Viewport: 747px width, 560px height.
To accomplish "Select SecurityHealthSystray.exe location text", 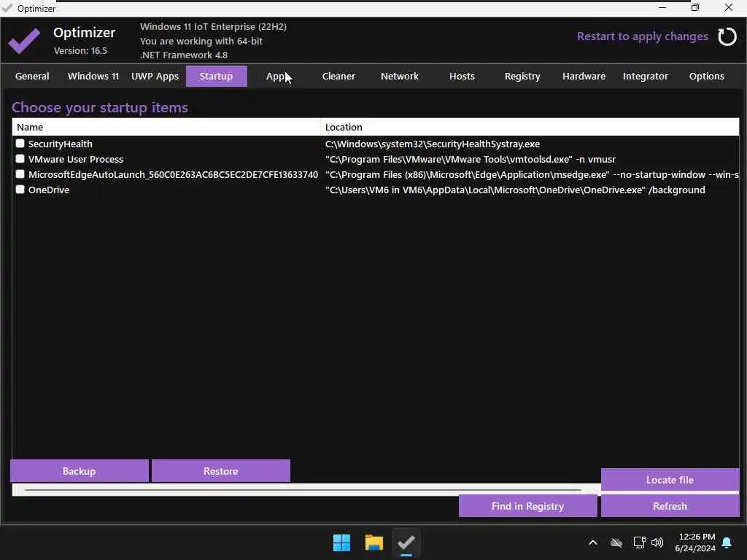I will [x=433, y=144].
